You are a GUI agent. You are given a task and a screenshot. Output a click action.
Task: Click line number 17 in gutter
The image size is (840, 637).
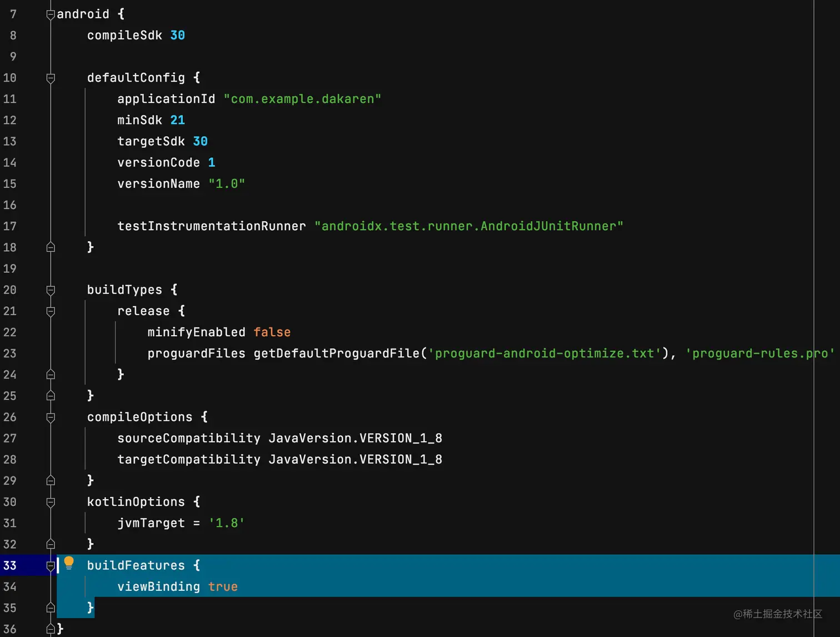10,226
